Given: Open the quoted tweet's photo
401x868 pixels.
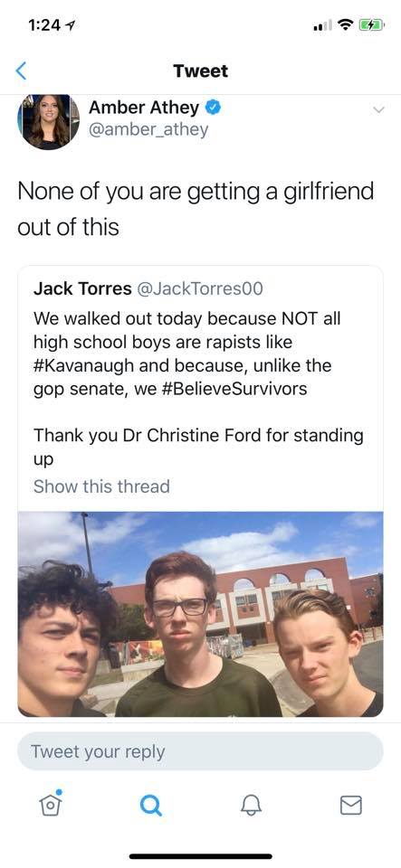Looking at the screenshot, I should (x=201, y=615).
